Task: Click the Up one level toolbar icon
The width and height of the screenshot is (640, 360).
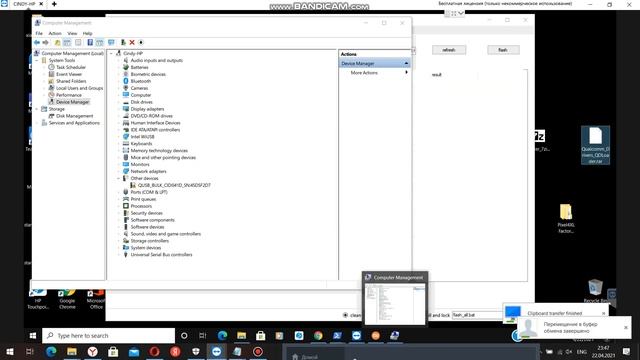Action: pyautogui.click(x=58, y=42)
